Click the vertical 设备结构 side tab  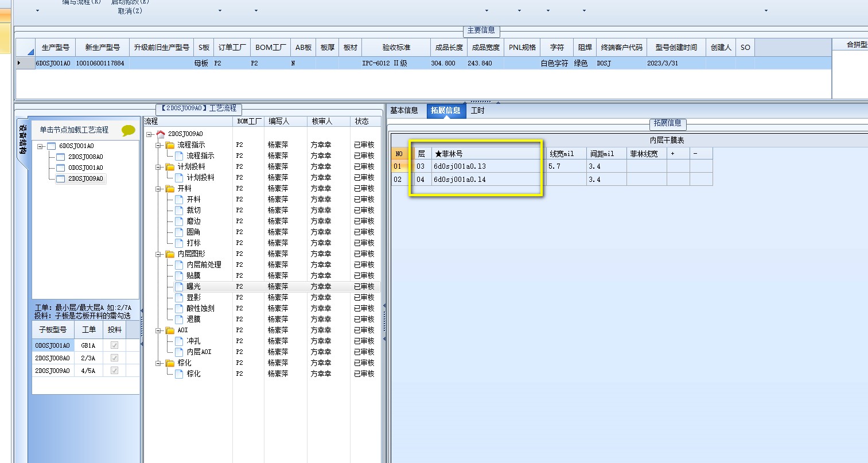coord(22,140)
